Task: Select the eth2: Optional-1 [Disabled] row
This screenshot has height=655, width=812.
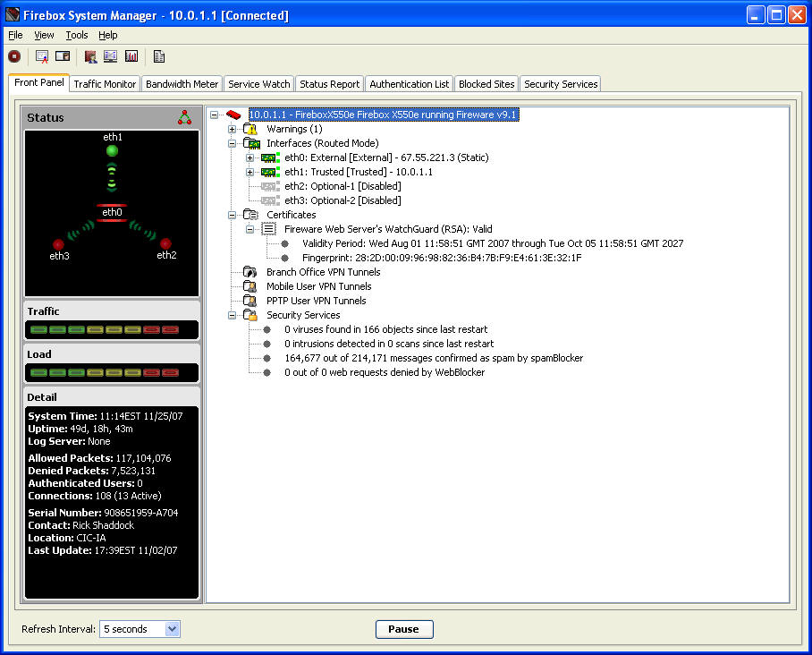Action: 343,186
